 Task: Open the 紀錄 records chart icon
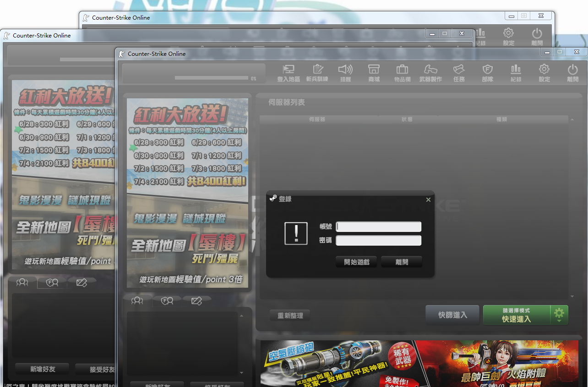pos(516,73)
